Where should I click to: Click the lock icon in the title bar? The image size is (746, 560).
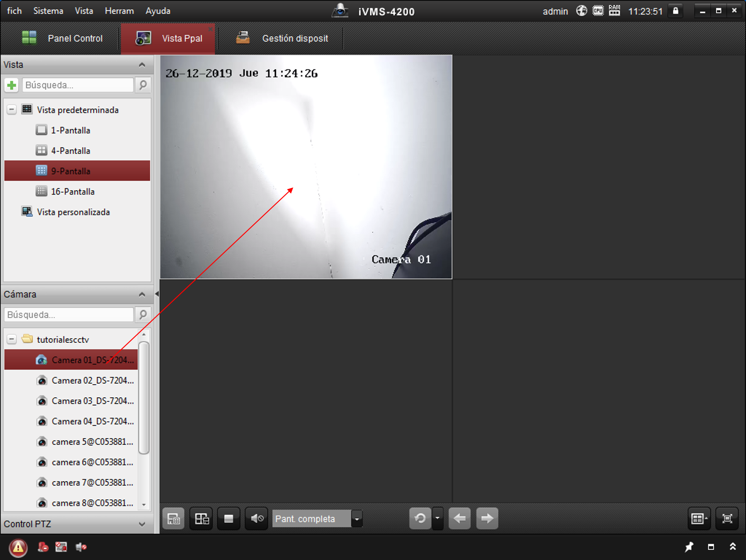click(675, 10)
